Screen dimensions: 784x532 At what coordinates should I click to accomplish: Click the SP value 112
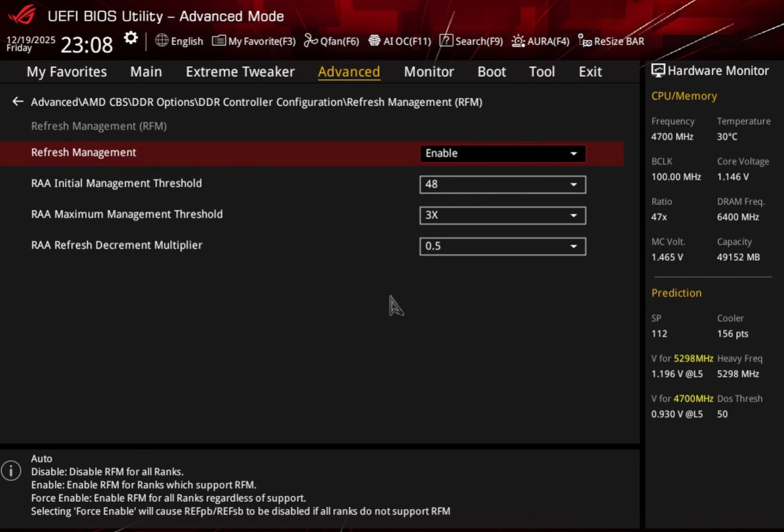(659, 334)
